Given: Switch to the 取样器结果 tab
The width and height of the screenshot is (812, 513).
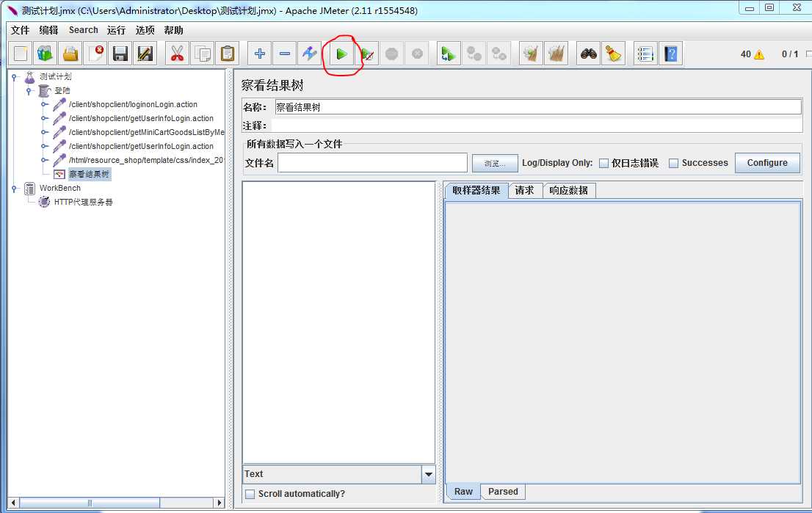Looking at the screenshot, I should click(x=476, y=191).
